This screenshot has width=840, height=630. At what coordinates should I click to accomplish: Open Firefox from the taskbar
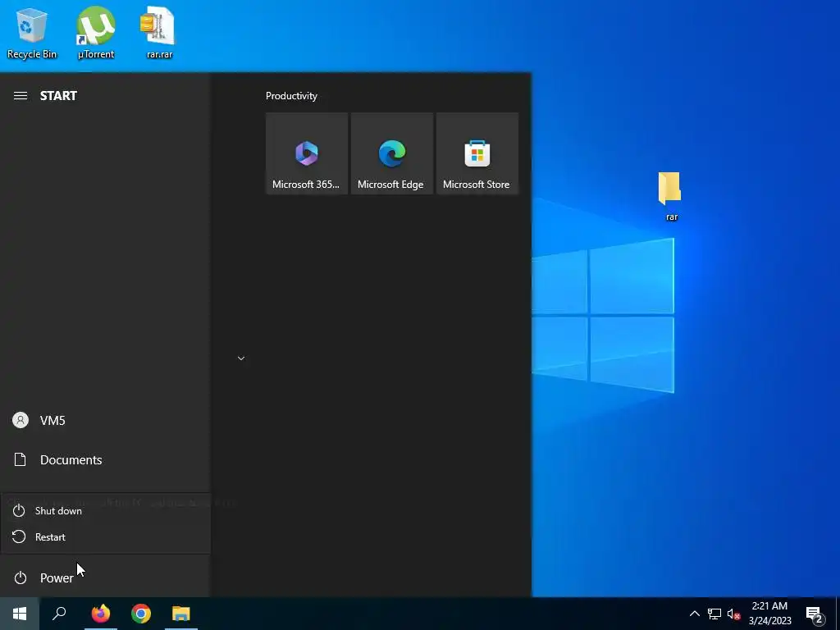tap(100, 614)
